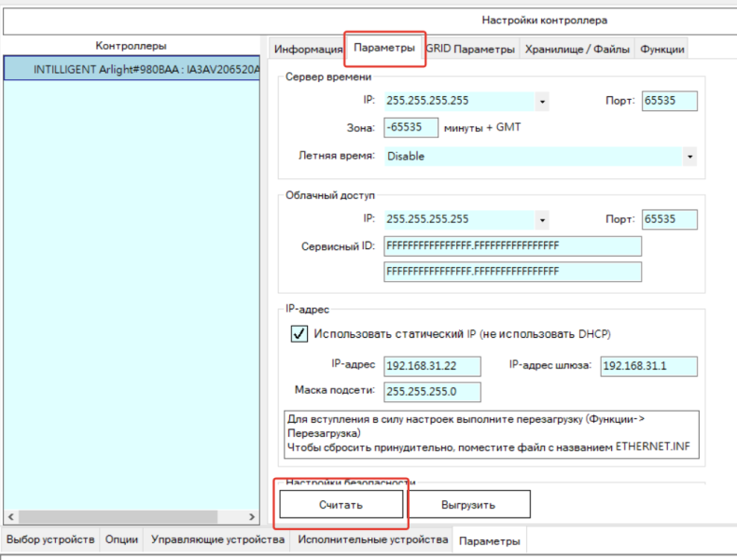Select INTILLIGENT Arlight#980BAA controller in list
The height and width of the screenshot is (560, 737).
tap(132, 69)
